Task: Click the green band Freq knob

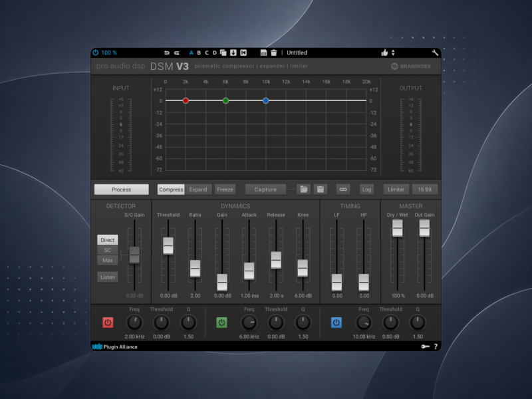Action: point(249,323)
